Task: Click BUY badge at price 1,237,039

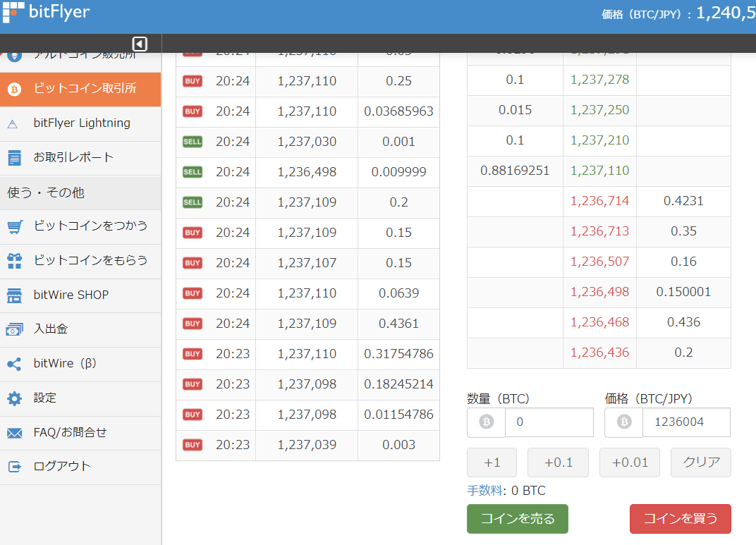Action: coord(193,446)
